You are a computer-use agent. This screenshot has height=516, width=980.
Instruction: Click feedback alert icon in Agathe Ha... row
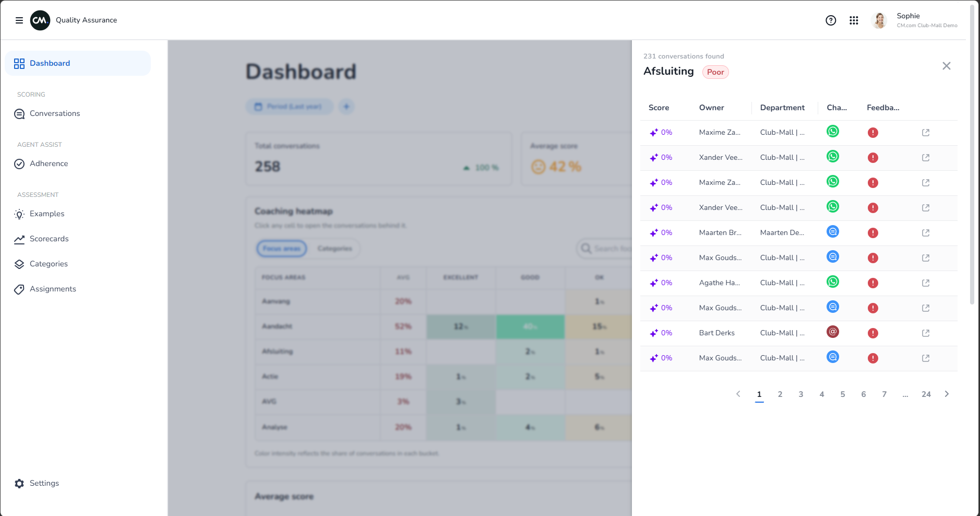tap(873, 283)
